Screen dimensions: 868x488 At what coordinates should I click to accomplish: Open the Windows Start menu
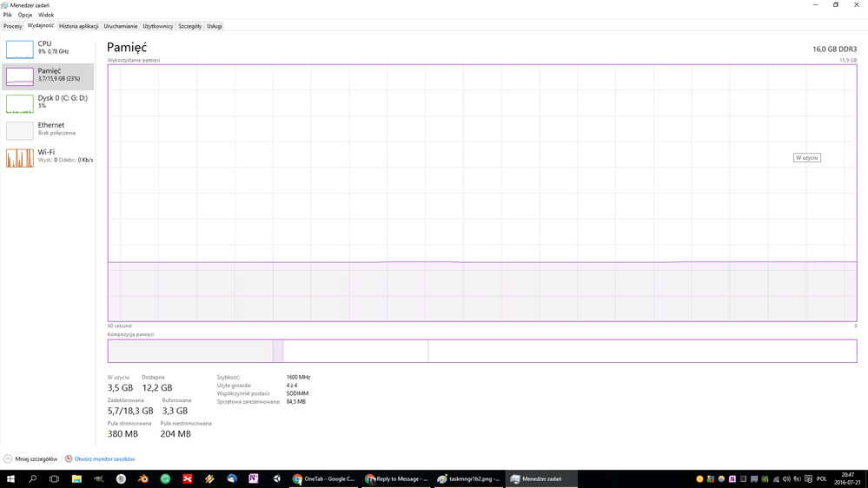10,478
